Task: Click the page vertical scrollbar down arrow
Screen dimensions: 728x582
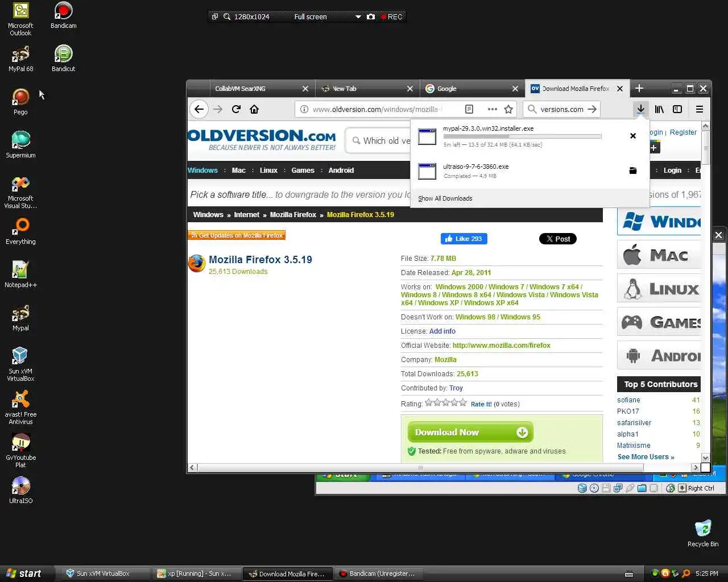Action: (705, 458)
